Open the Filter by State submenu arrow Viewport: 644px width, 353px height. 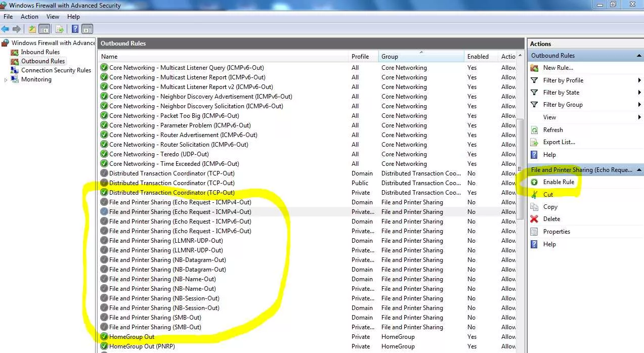pyautogui.click(x=639, y=92)
